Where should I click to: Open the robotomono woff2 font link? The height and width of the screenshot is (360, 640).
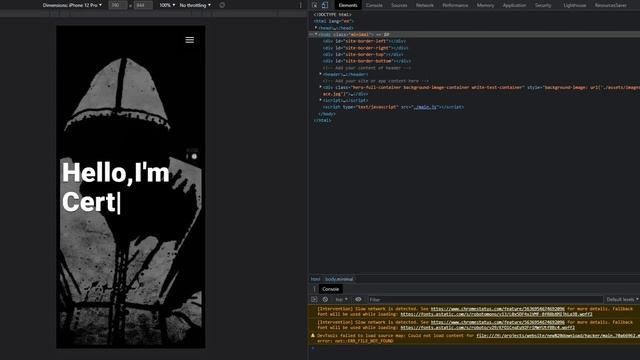[496, 314]
